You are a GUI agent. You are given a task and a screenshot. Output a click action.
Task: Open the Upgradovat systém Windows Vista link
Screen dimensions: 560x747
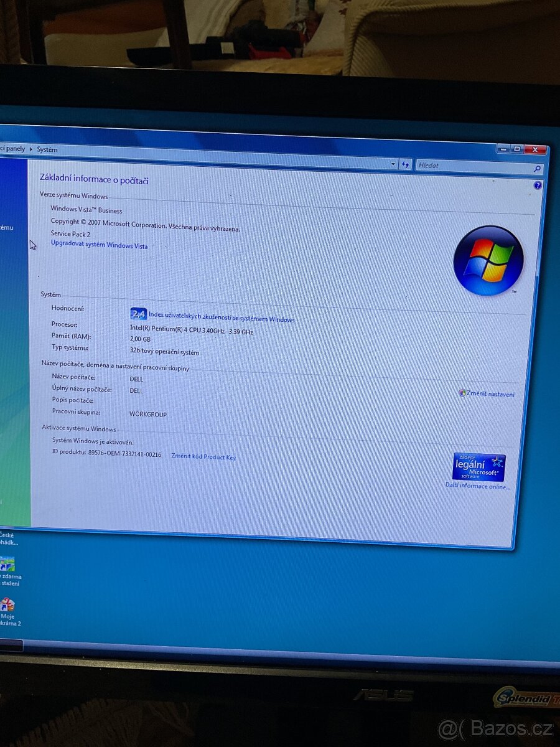pos(99,246)
